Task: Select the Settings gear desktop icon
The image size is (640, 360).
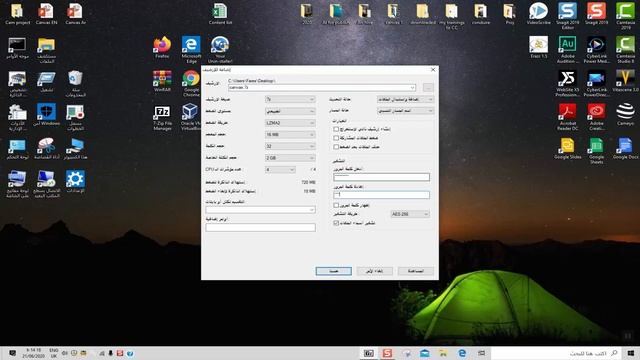Action: [75, 182]
